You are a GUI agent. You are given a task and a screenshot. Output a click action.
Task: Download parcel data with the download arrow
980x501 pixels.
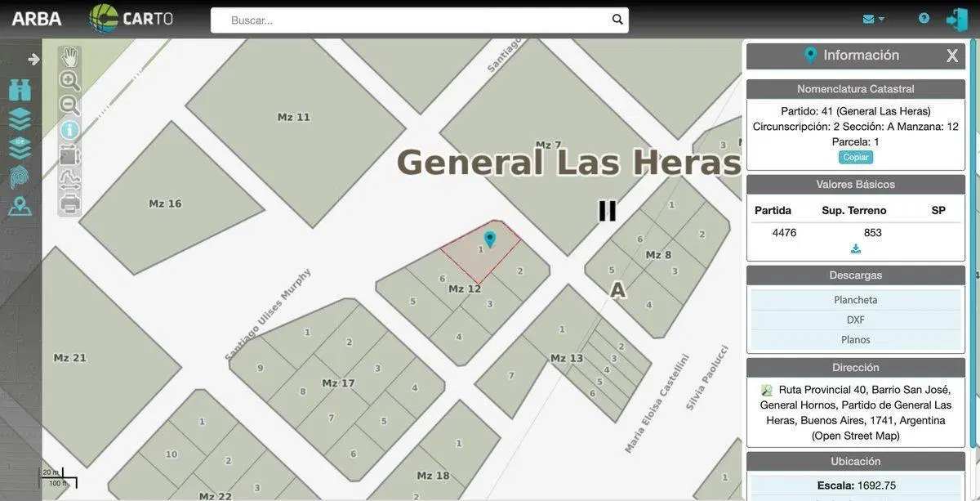click(856, 248)
